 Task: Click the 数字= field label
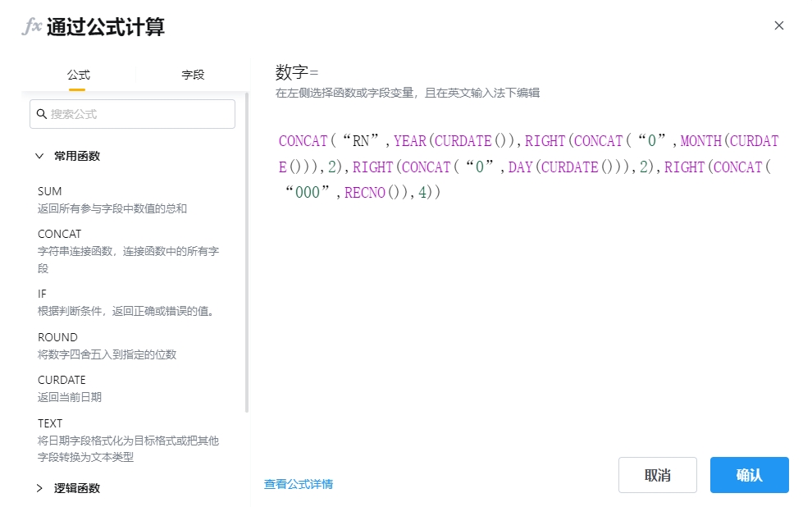pos(297,72)
